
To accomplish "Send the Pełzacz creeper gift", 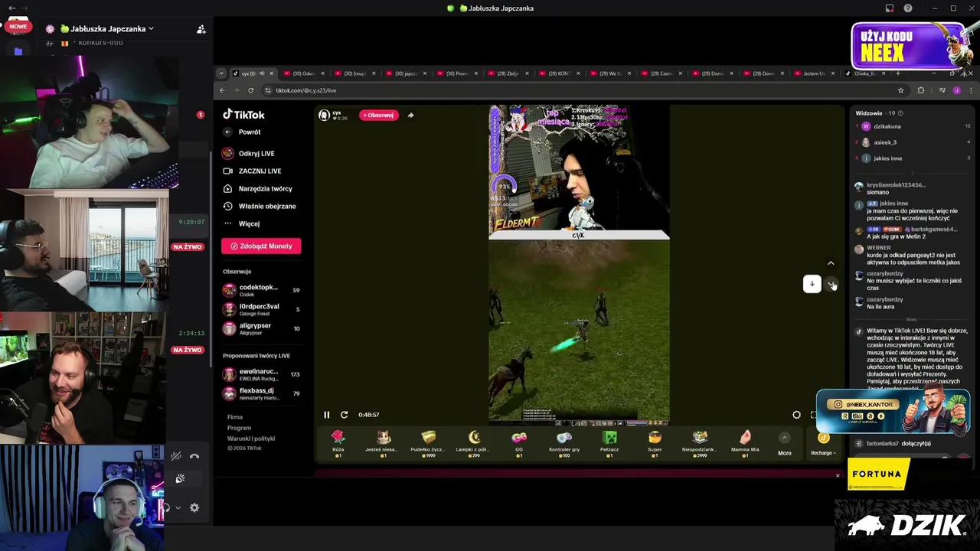I will (x=609, y=443).
